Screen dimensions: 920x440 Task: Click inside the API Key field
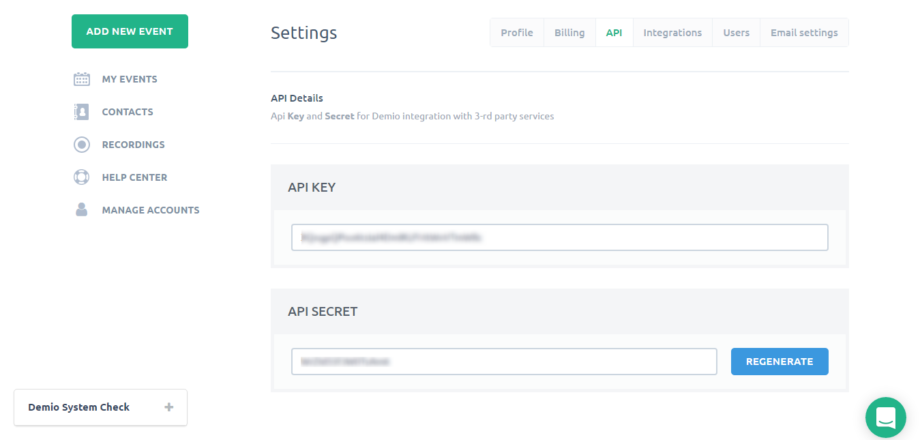pos(559,237)
